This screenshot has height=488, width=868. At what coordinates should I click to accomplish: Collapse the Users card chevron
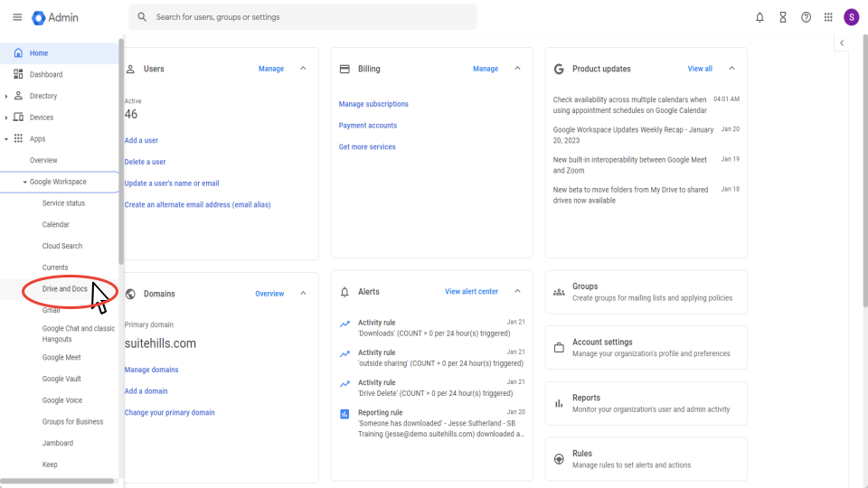coord(303,69)
